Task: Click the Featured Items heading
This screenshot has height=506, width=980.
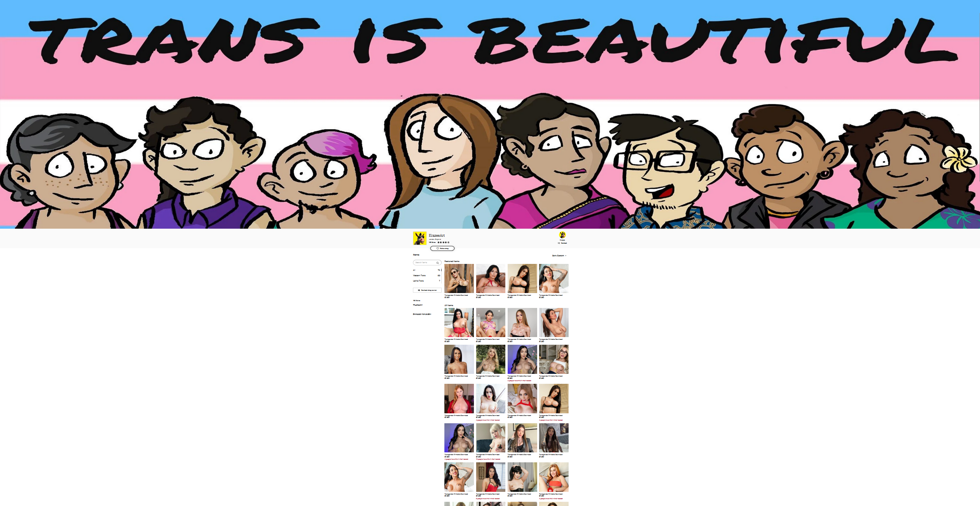Action: 452,261
